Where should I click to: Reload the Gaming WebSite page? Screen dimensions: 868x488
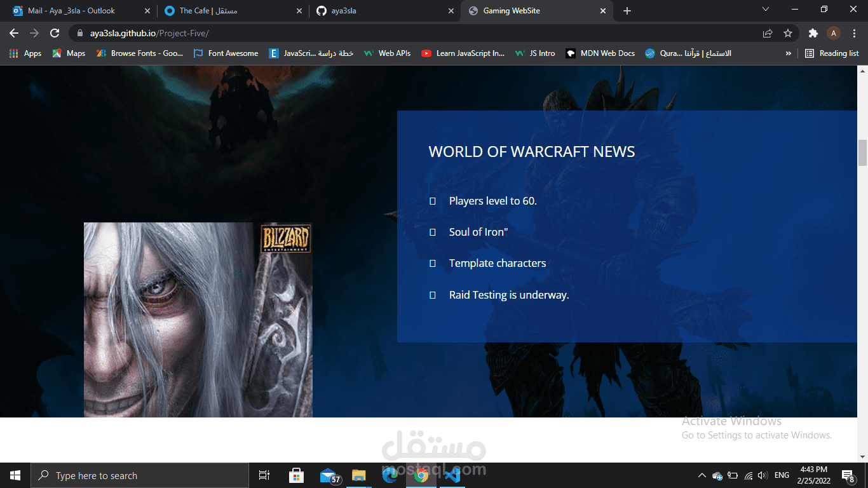(x=55, y=33)
